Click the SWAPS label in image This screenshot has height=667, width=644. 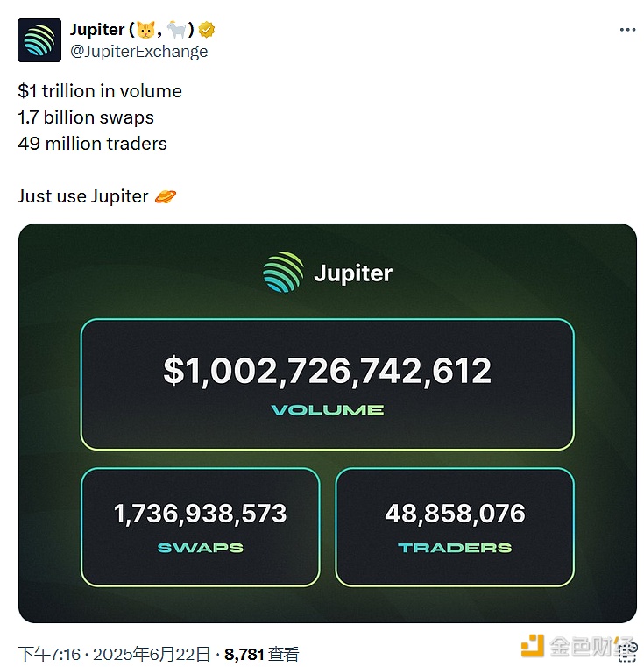[201, 548]
